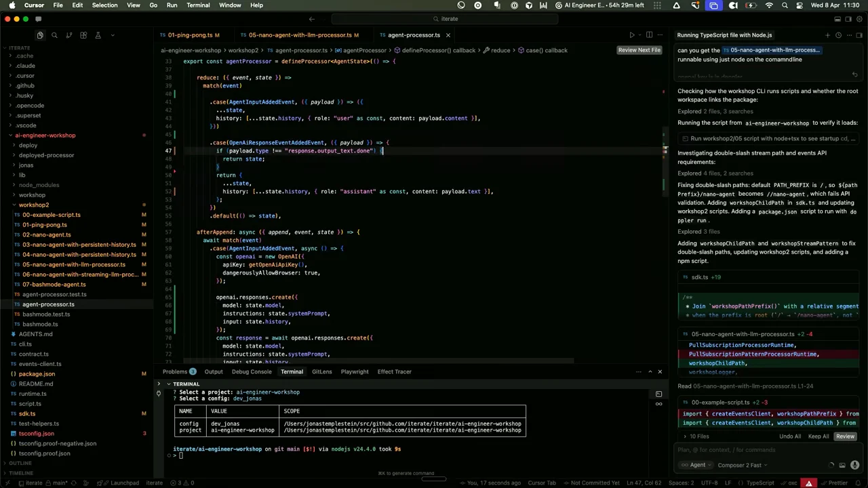The image size is (868, 488).
Task: Expand the deployed-processor folder
Action: point(46,155)
